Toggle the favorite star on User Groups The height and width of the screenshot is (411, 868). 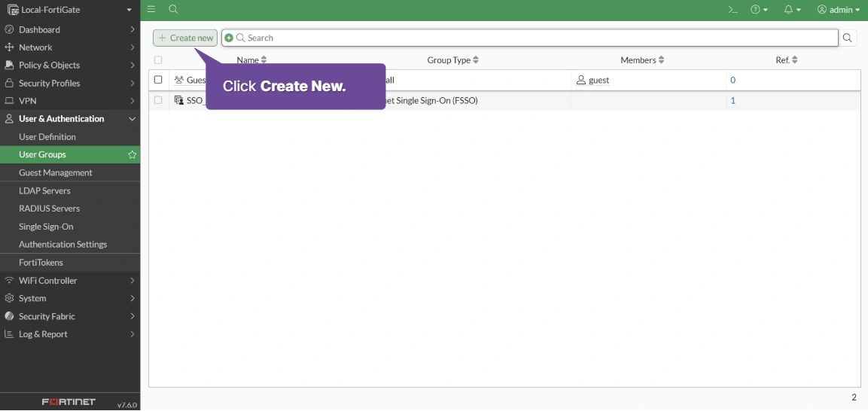click(x=132, y=154)
